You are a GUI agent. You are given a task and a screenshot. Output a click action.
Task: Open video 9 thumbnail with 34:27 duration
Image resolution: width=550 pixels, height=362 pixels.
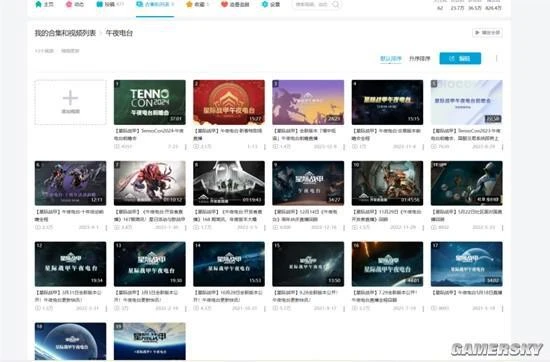coord(308,183)
